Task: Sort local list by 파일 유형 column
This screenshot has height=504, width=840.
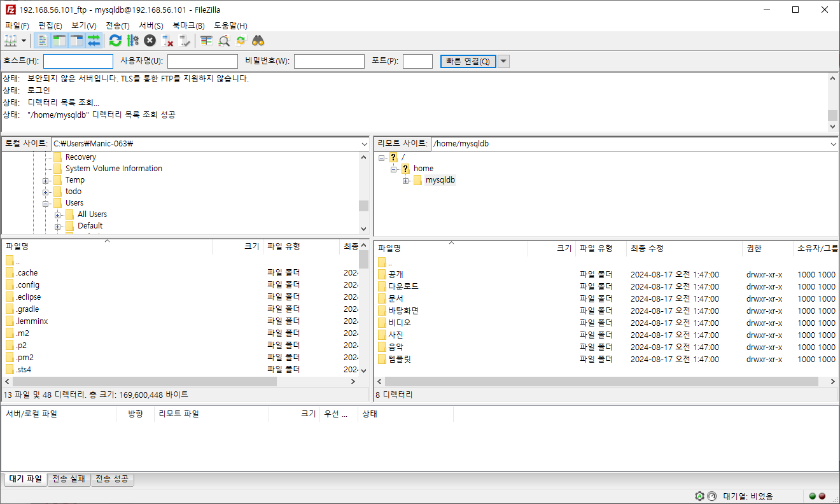Action: [301, 247]
